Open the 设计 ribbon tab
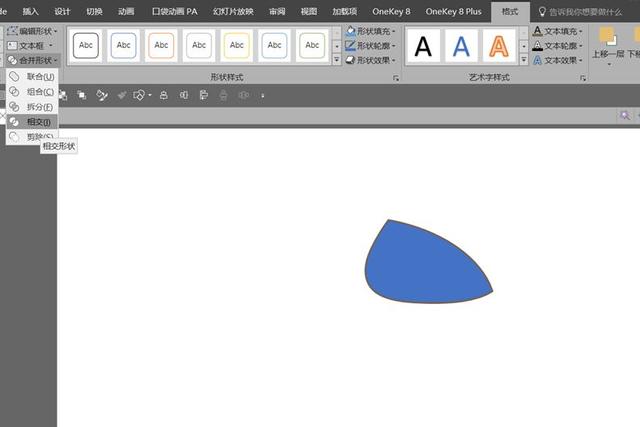Screen dimensions: 640x427 click(x=62, y=11)
